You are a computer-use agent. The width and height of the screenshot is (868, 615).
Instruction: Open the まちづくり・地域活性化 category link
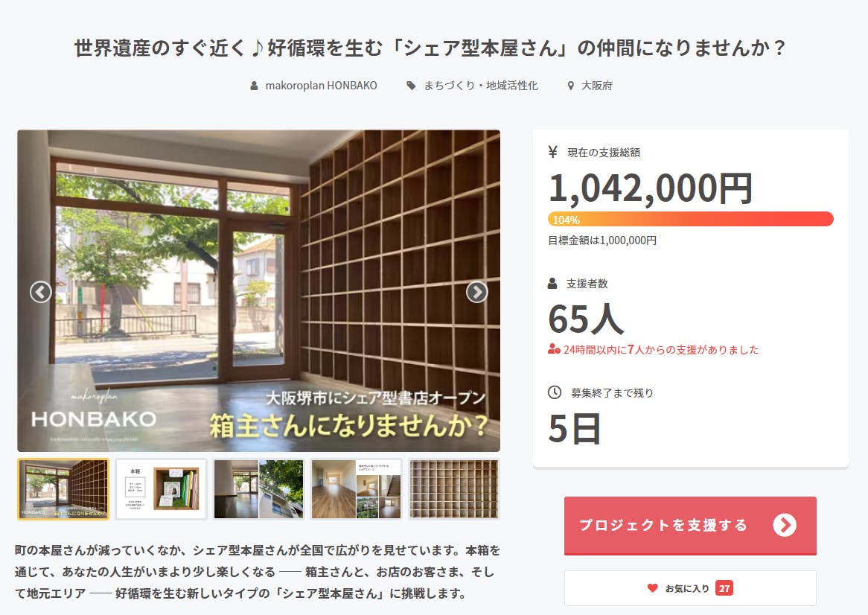click(x=480, y=86)
